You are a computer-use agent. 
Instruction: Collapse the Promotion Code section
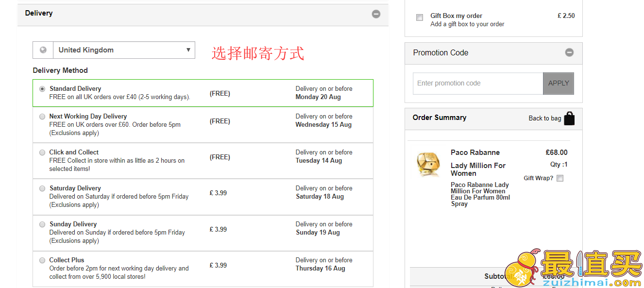(x=569, y=52)
